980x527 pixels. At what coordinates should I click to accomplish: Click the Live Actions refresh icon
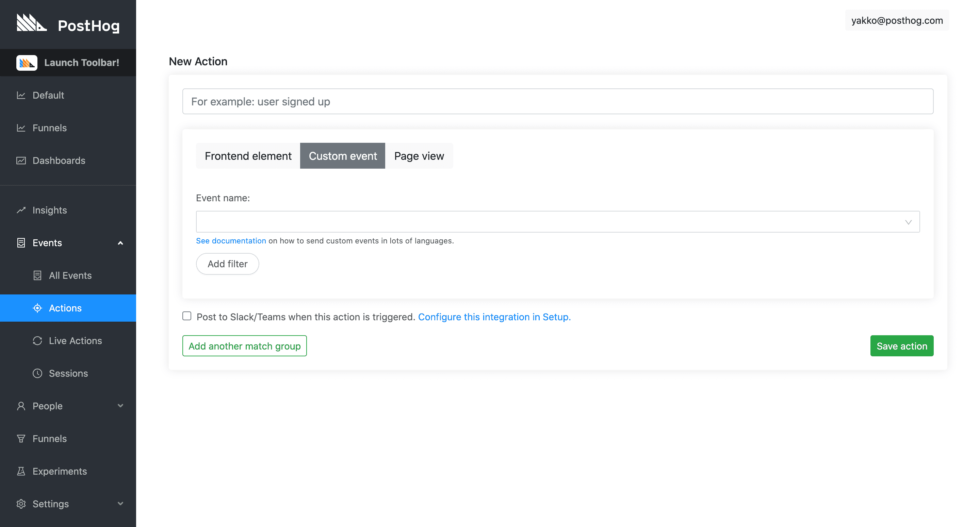pos(37,341)
